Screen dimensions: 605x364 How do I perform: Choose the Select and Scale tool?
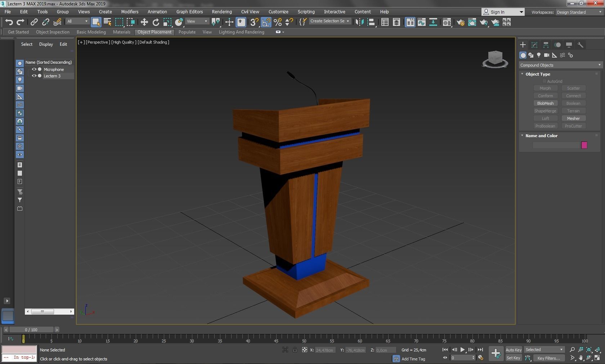click(167, 22)
